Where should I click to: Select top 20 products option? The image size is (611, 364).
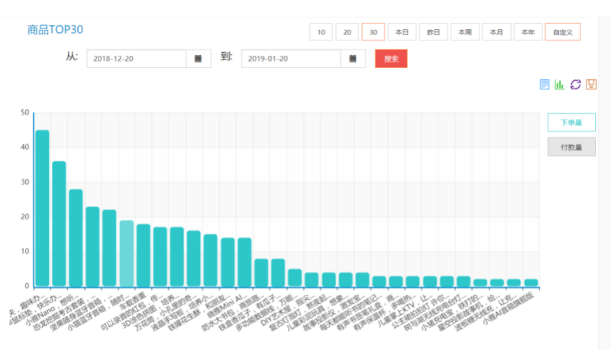347,32
